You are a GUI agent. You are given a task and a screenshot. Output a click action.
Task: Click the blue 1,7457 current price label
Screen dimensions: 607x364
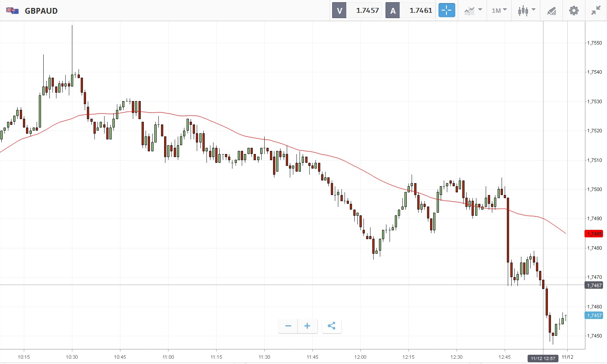593,315
